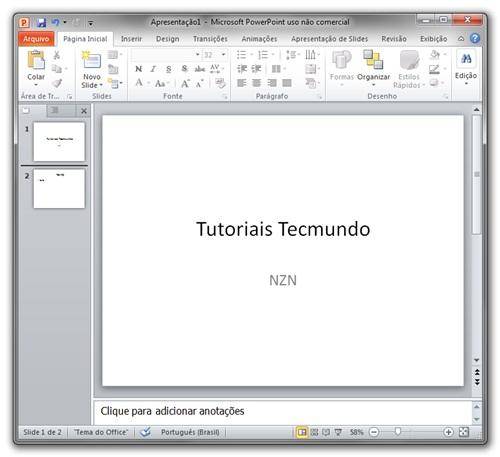The width and height of the screenshot is (500, 457).
Task: Click the 58% zoom level button
Action: [356, 432]
